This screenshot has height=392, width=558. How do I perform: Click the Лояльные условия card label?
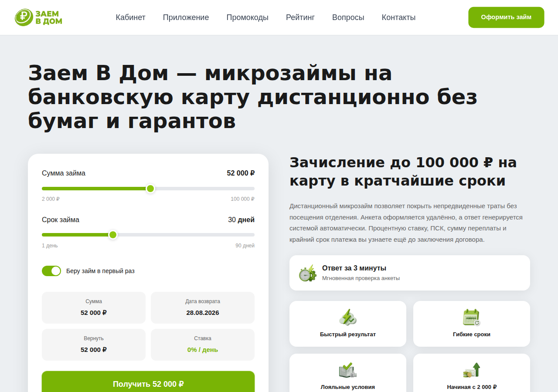(348, 387)
